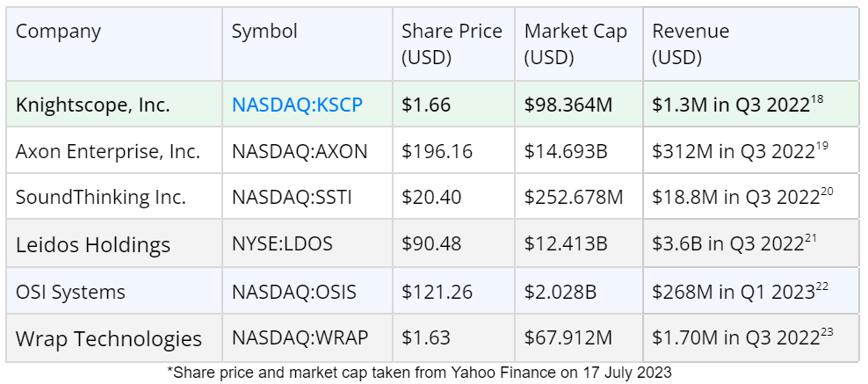The image size is (868, 384).
Task: Click the Knightscope, Inc. company cell
Action: pos(92,105)
